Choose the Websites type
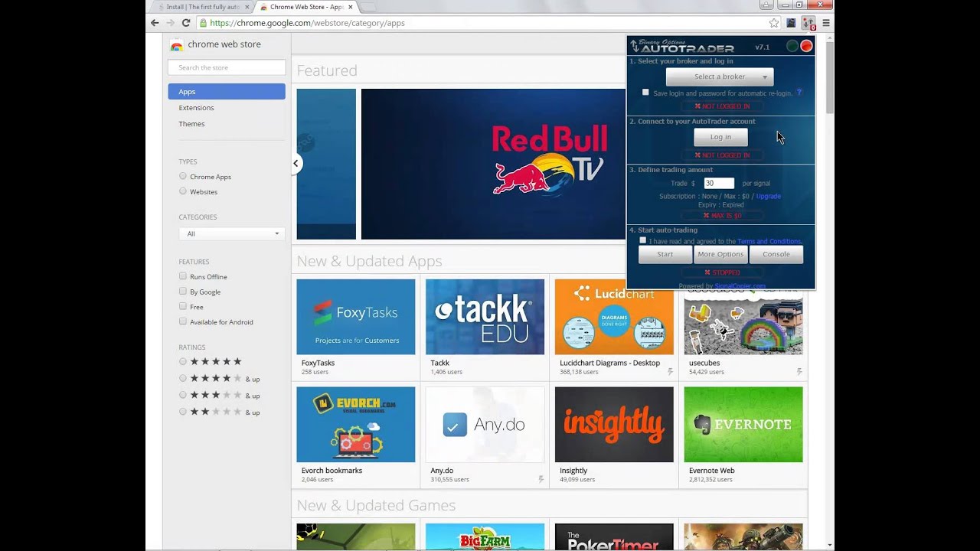The height and width of the screenshot is (551, 980). point(183,191)
